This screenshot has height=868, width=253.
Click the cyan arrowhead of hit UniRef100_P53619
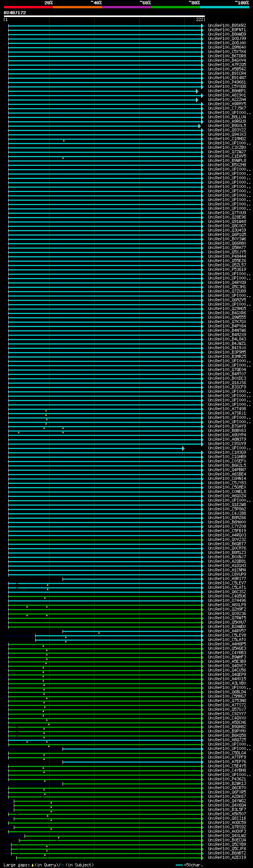tap(202, 270)
